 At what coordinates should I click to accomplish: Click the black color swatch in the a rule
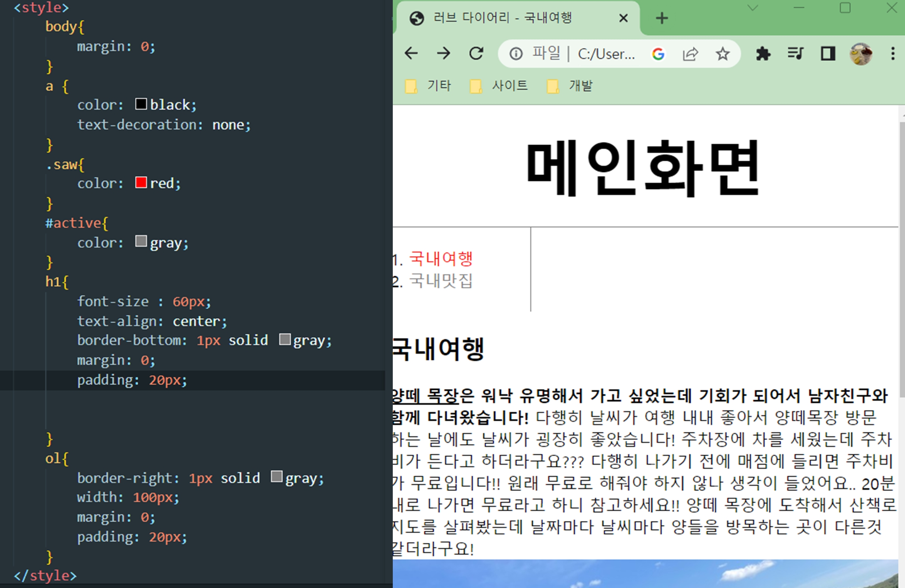(x=141, y=104)
